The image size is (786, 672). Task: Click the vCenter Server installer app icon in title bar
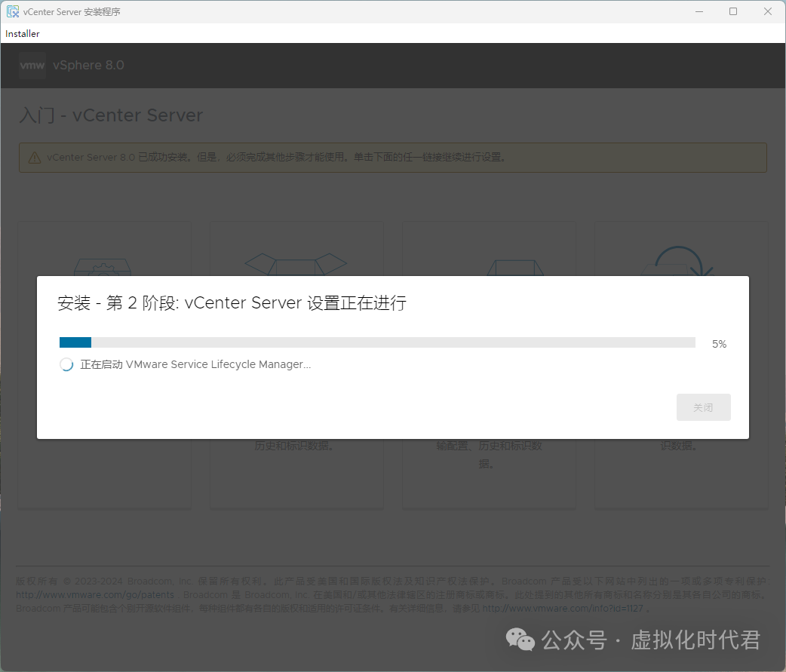point(13,11)
